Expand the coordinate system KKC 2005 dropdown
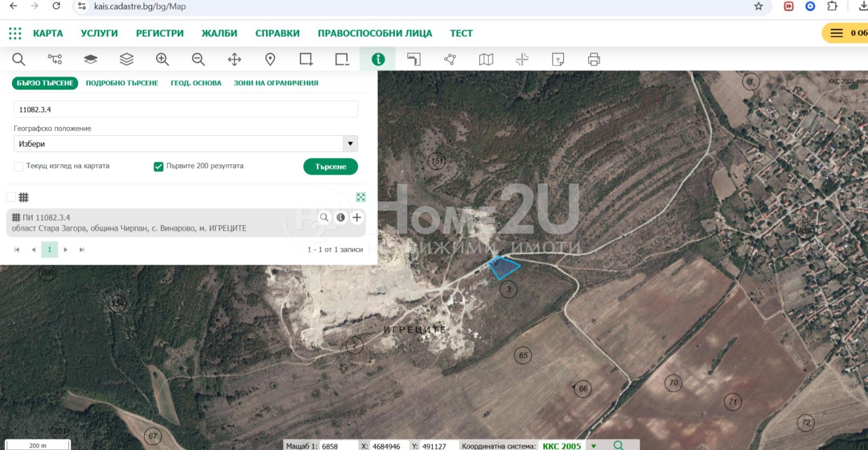The height and width of the screenshot is (450, 868). pos(593,446)
